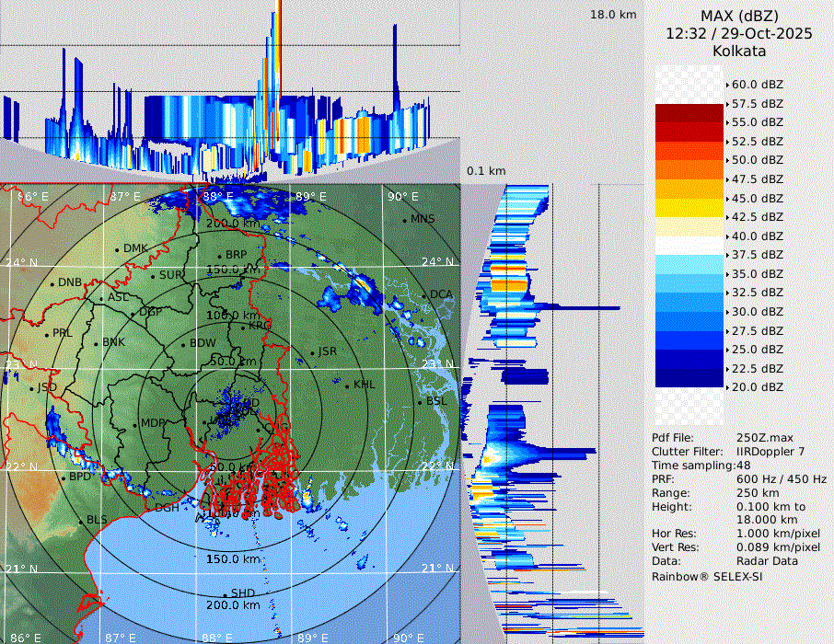The image size is (834, 644).
Task: Click the BLS station marker
Action: (x=80, y=521)
